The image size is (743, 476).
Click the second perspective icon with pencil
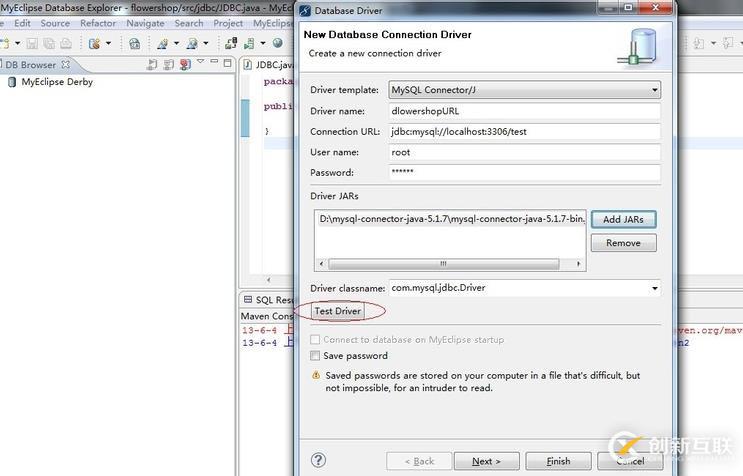tap(192, 44)
